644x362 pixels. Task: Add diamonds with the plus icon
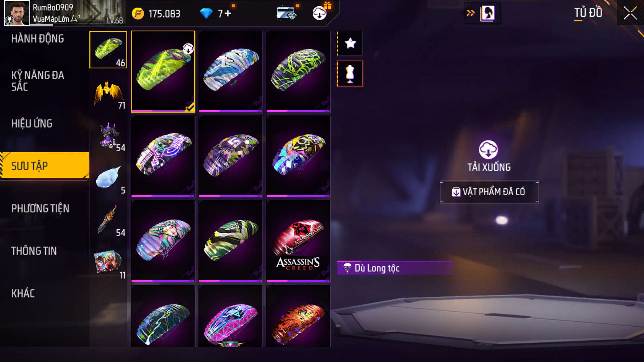click(228, 14)
